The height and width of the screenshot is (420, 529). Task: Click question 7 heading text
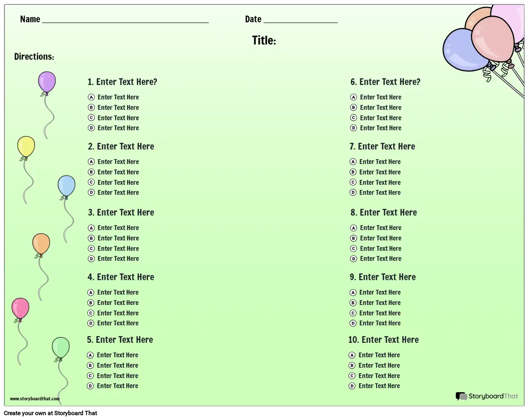(x=382, y=146)
